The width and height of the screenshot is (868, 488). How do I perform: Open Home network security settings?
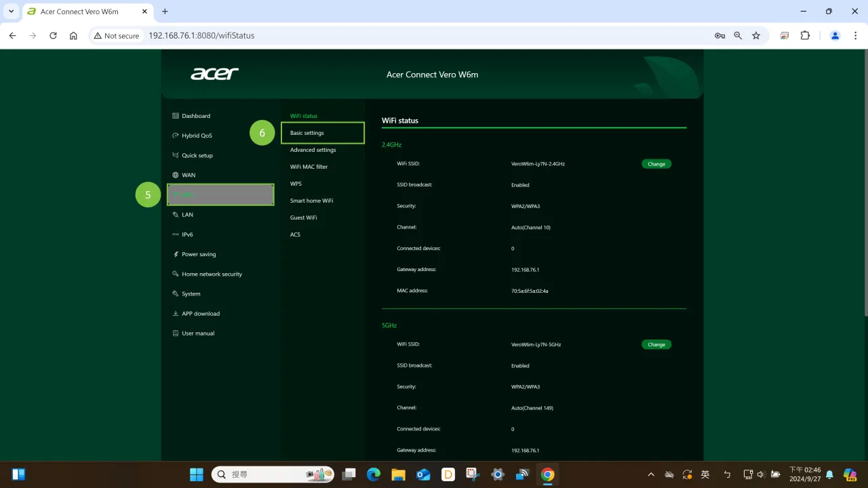coord(212,273)
